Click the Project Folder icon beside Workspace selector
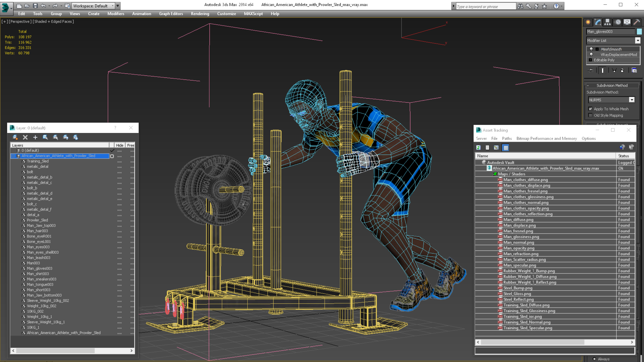The image size is (644, 362). tap(67, 6)
